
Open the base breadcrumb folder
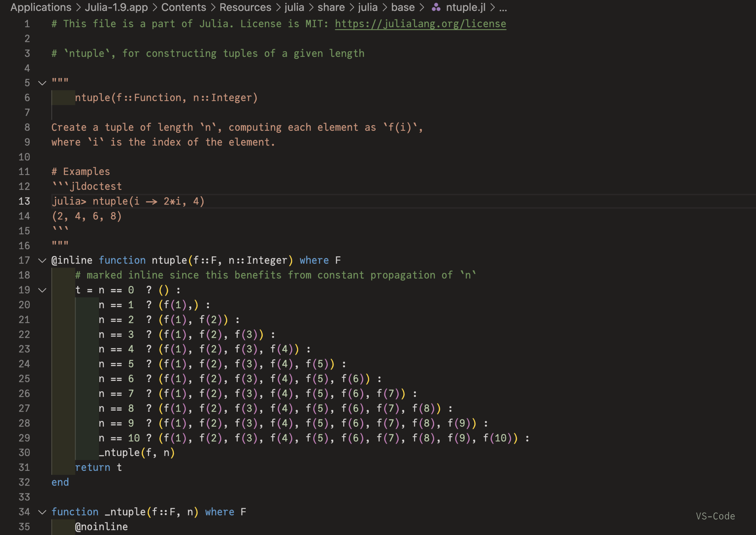(x=403, y=7)
